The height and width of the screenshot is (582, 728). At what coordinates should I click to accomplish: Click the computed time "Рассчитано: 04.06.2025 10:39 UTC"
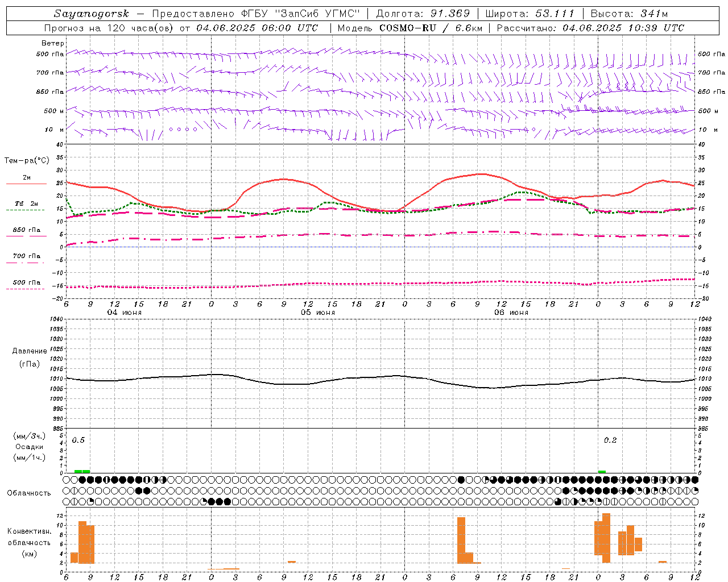[x=590, y=28]
